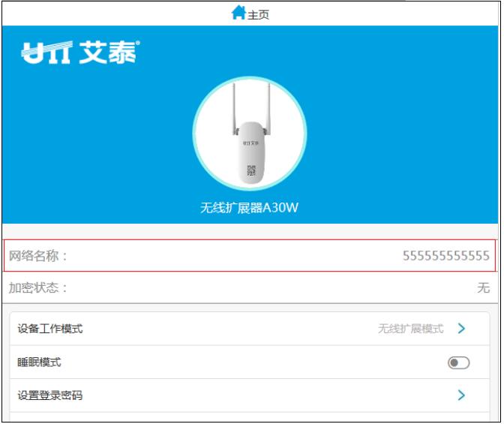504x424 pixels.
Task: Click the 主页 header label
Action: 258,15
